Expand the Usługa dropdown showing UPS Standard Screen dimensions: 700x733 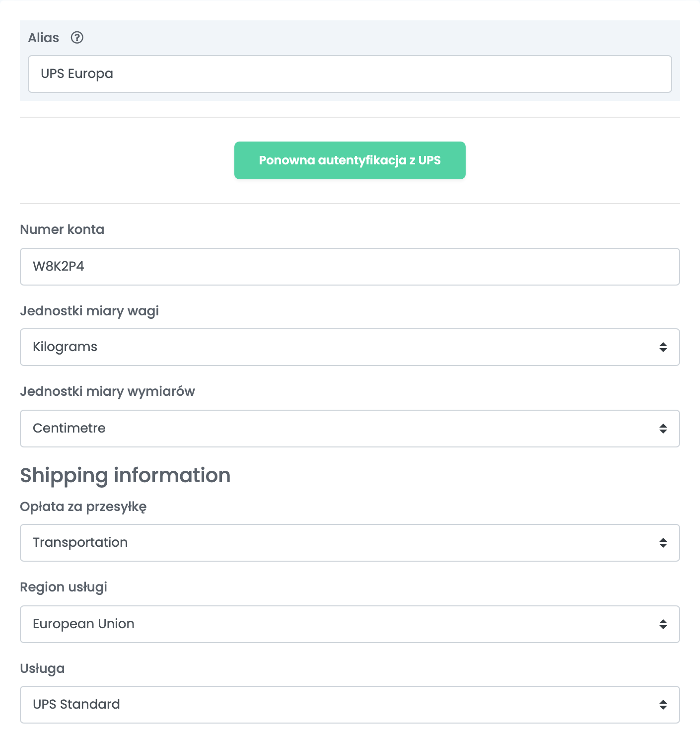pyautogui.click(x=350, y=705)
